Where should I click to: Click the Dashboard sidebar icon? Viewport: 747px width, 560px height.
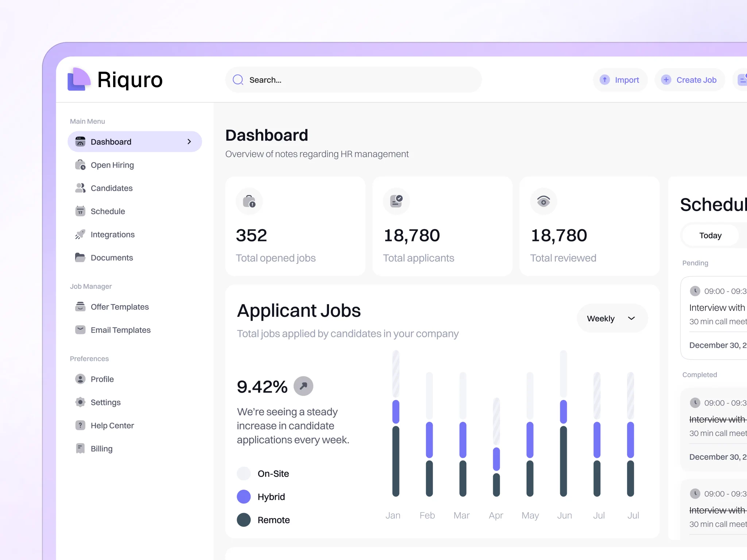tap(80, 141)
